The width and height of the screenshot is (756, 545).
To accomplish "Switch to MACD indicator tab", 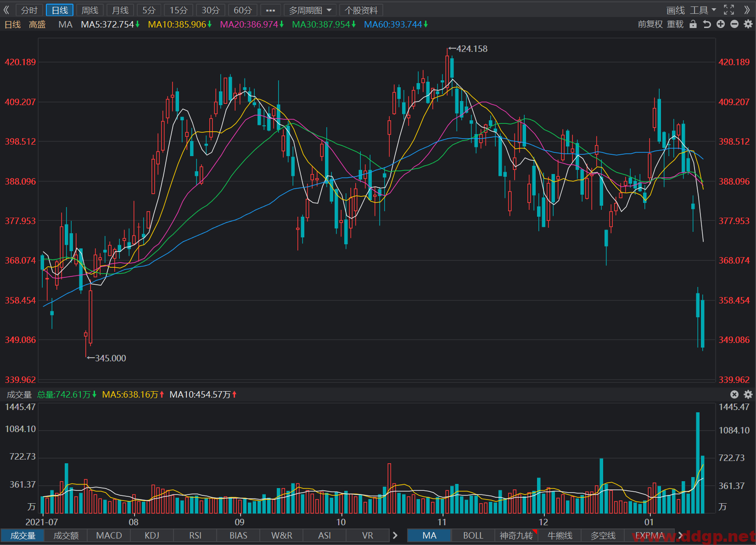I will tap(109, 535).
